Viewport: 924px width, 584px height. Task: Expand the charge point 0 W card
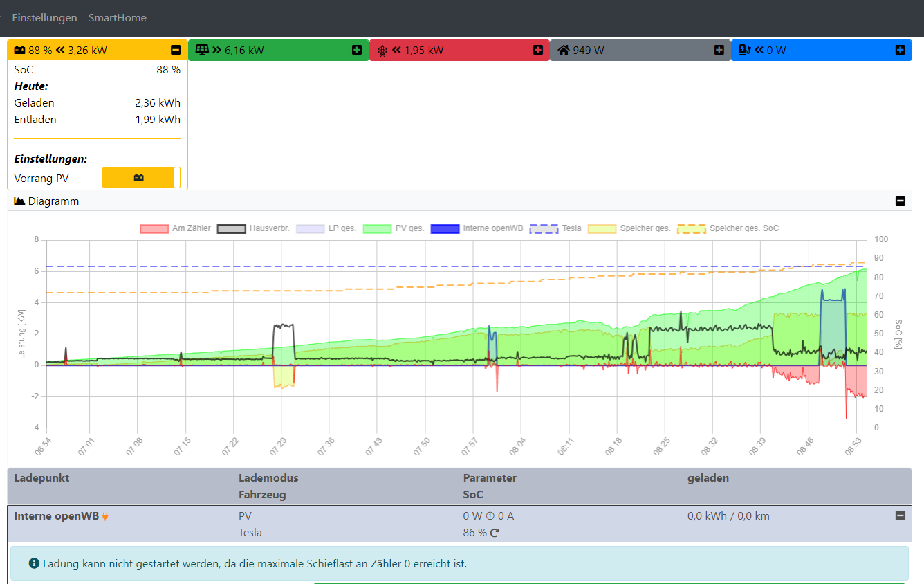900,50
